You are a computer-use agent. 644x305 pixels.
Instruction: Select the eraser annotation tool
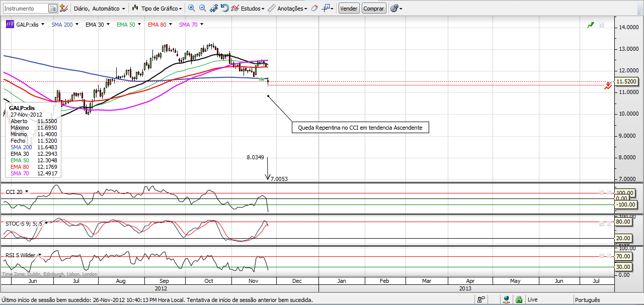(x=314, y=8)
